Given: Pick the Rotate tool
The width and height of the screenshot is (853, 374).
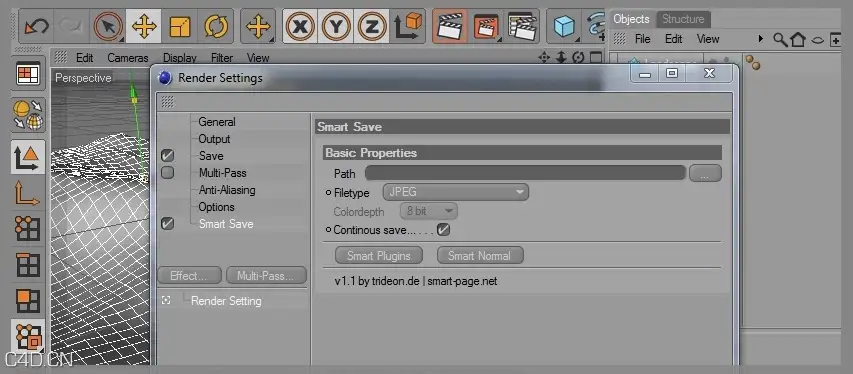Looking at the screenshot, I should 215,26.
